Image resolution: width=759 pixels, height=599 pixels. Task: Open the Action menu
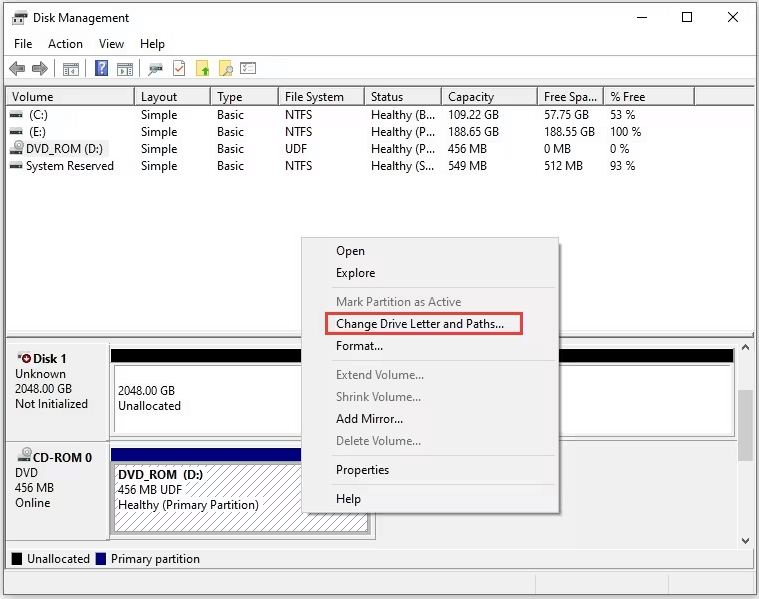pos(65,44)
